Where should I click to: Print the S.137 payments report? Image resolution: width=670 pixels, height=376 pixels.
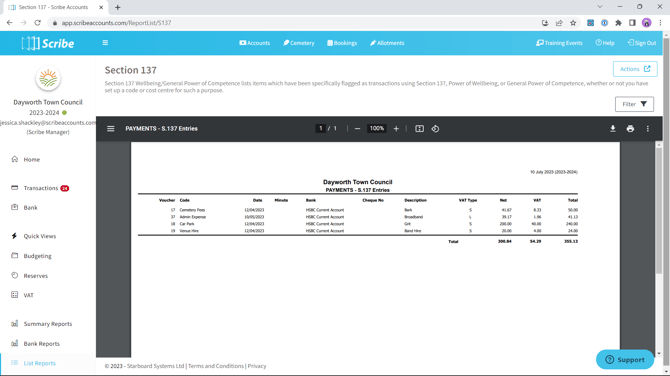coord(630,129)
